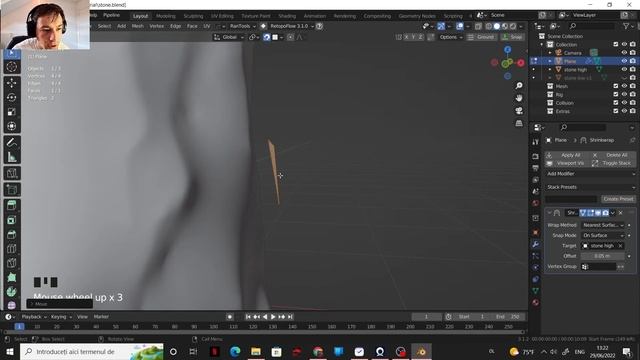Image resolution: width=640 pixels, height=360 pixels.
Task: Select the Move tool in the toolbar
Action: pos(11,83)
